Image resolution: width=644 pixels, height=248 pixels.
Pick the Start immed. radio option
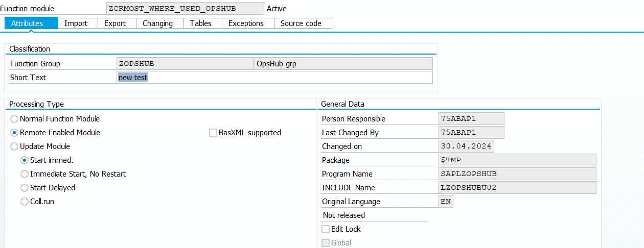(25, 160)
